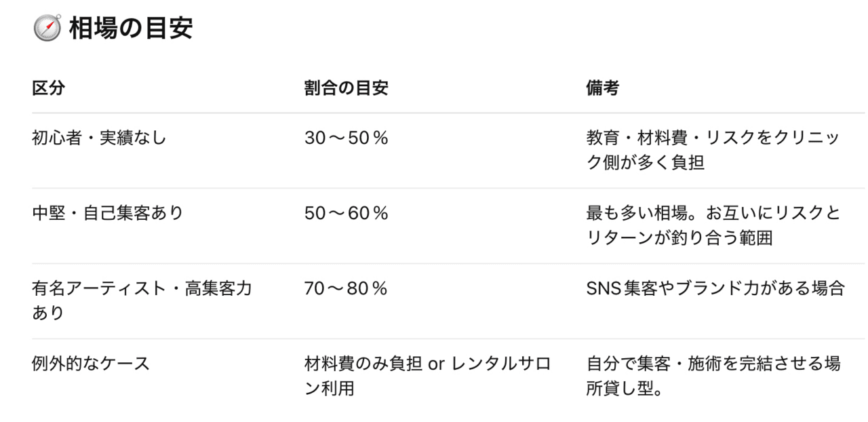Select the 備考 column header
The image size is (868, 422).
pyautogui.click(x=602, y=88)
